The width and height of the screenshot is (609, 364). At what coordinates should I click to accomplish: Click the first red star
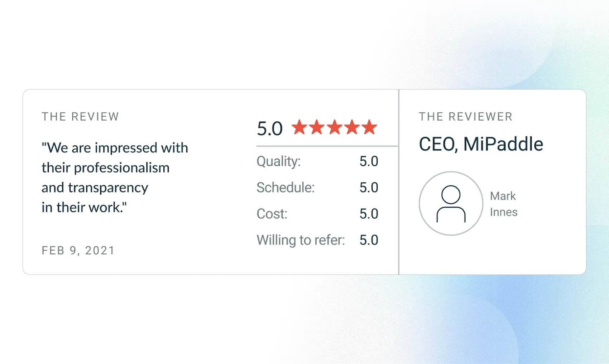(x=299, y=127)
